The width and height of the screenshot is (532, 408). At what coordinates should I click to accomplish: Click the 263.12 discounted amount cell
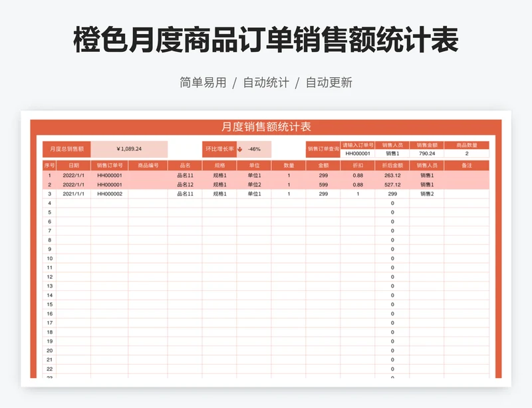pyautogui.click(x=392, y=176)
